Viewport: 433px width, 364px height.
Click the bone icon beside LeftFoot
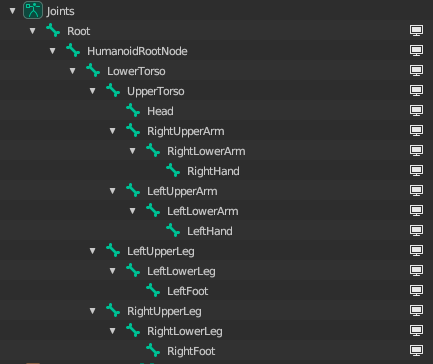pos(153,290)
